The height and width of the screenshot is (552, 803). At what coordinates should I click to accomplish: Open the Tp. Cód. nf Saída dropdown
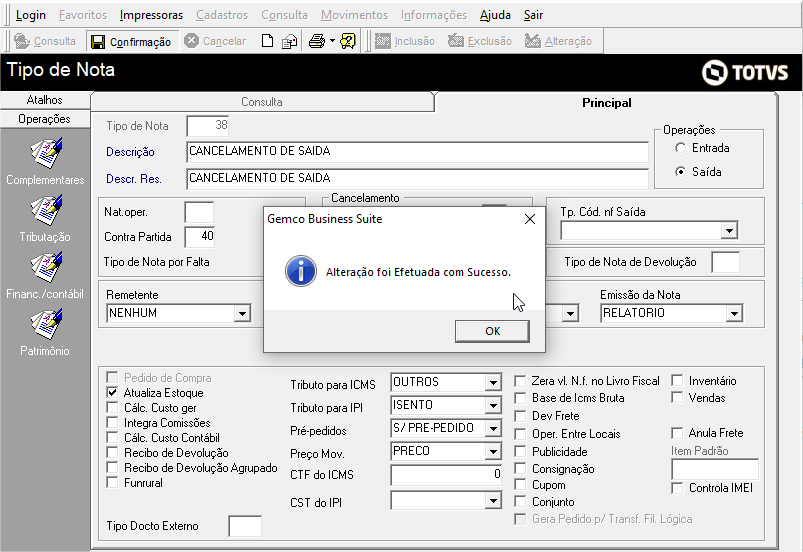(x=729, y=231)
